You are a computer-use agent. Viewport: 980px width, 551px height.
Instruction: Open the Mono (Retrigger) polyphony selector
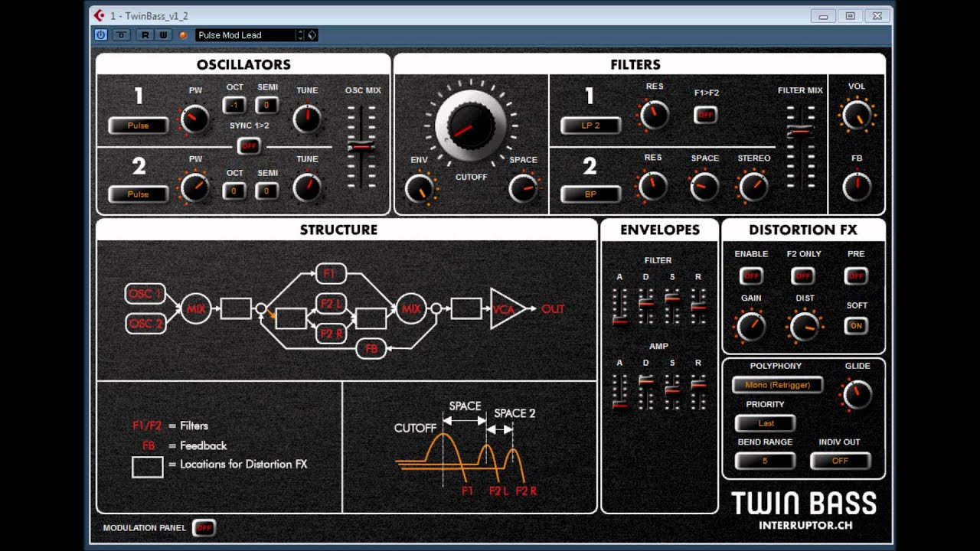pyautogui.click(x=777, y=385)
